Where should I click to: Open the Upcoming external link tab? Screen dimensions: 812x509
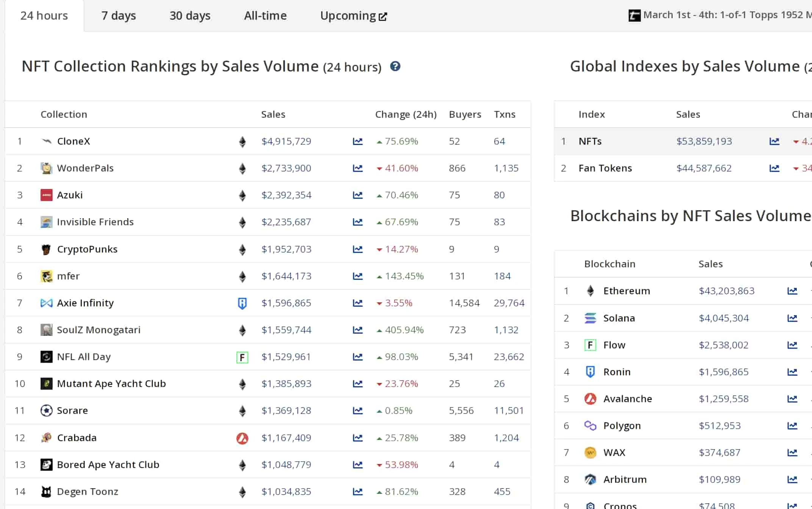click(x=353, y=16)
